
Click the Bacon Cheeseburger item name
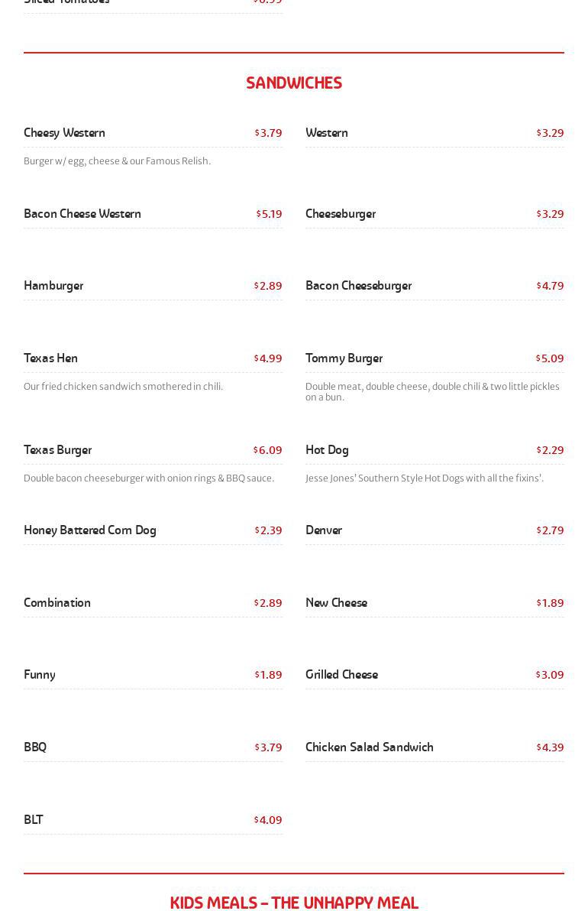358,286
